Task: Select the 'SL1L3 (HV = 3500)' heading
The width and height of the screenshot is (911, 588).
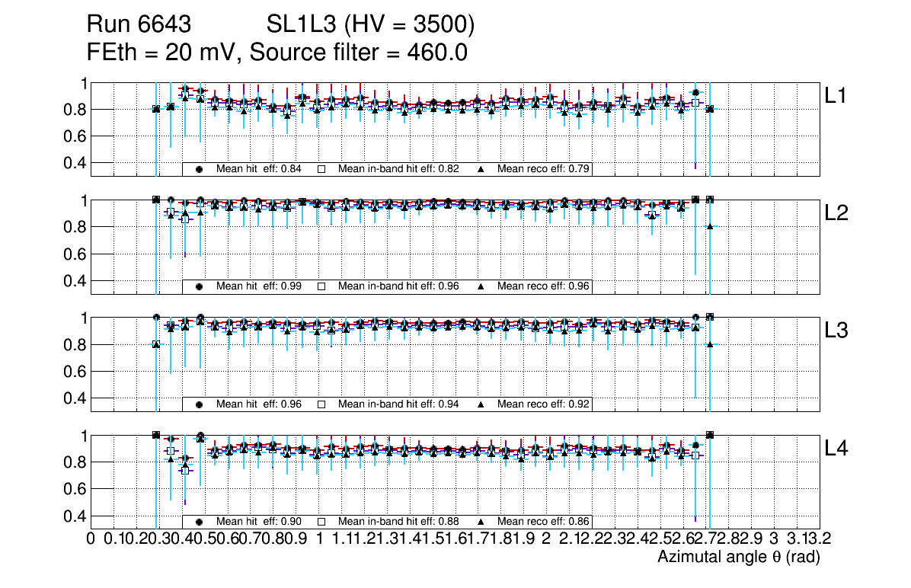Action: pos(371,26)
